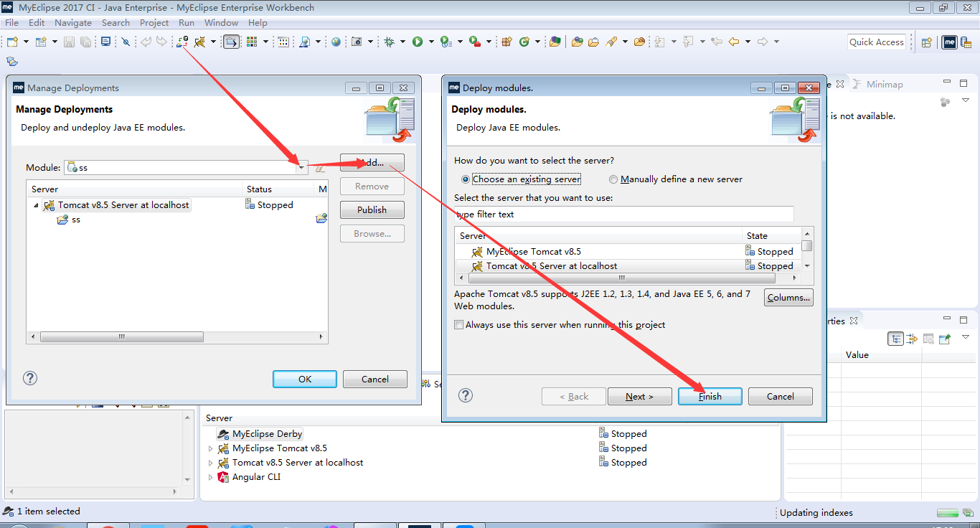Toggle Show Advanced Properties in the Properties toolbar

912,339
